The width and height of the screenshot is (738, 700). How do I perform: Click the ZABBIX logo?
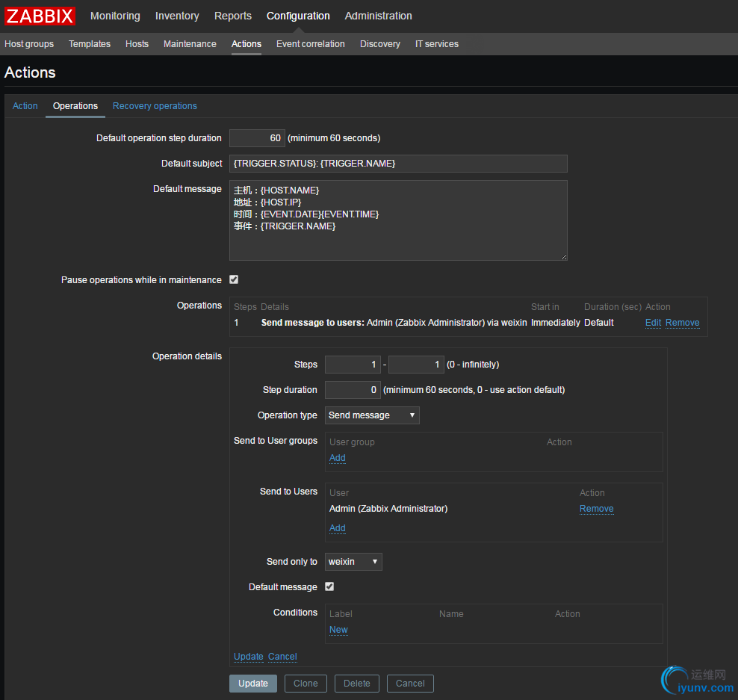(40, 16)
